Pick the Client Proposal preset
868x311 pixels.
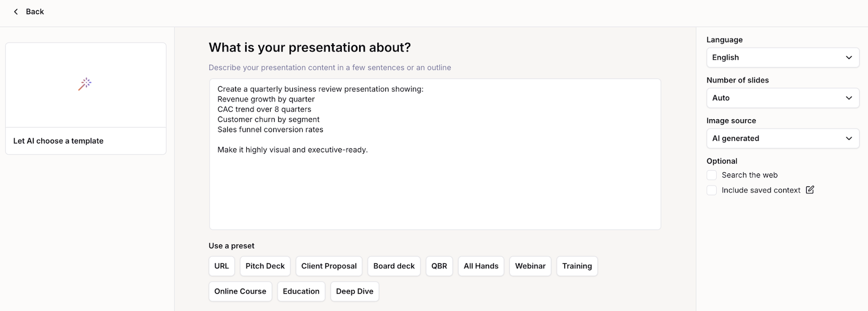tap(329, 266)
